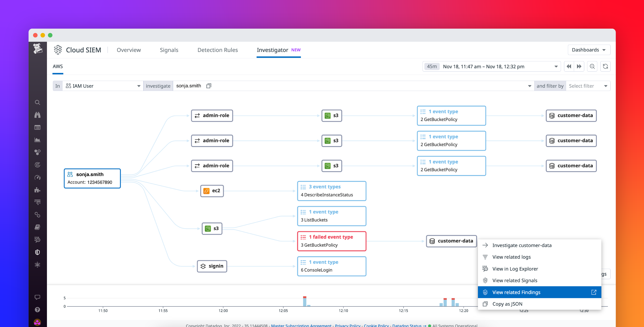Open help via the question mark sidebar icon
The width and height of the screenshot is (644, 327).
[37, 310]
